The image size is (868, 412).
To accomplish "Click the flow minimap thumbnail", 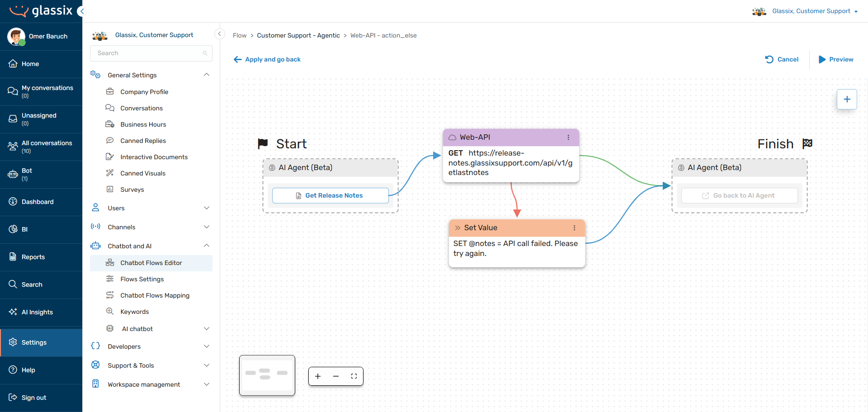I will tap(267, 375).
